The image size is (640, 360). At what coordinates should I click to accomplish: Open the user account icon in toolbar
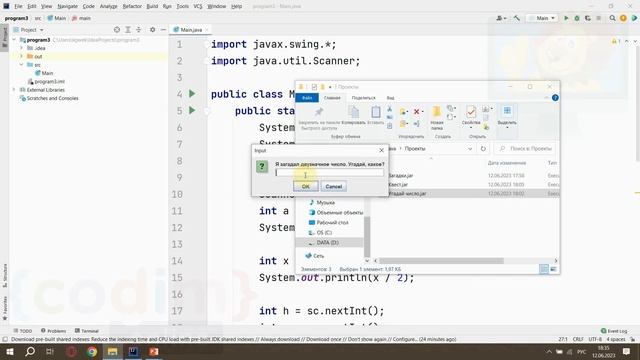pyautogui.click(x=501, y=18)
